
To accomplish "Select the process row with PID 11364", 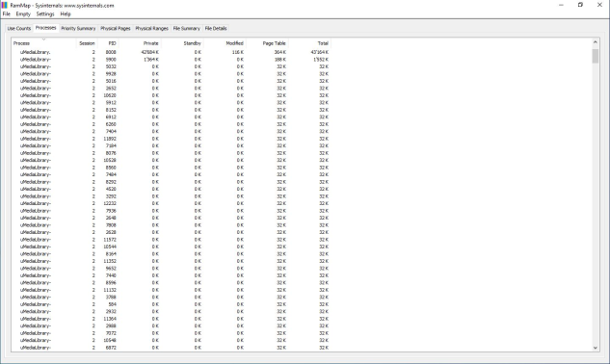I will click(172, 319).
